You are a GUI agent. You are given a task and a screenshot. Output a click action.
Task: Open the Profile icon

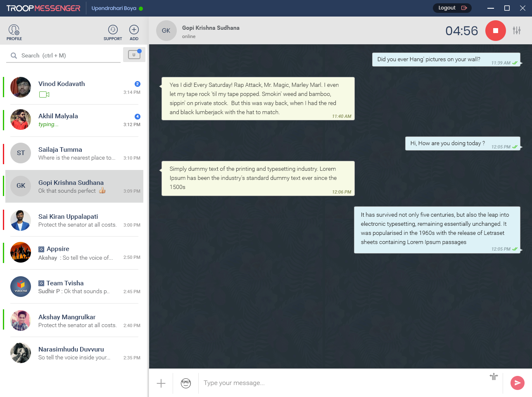click(14, 30)
